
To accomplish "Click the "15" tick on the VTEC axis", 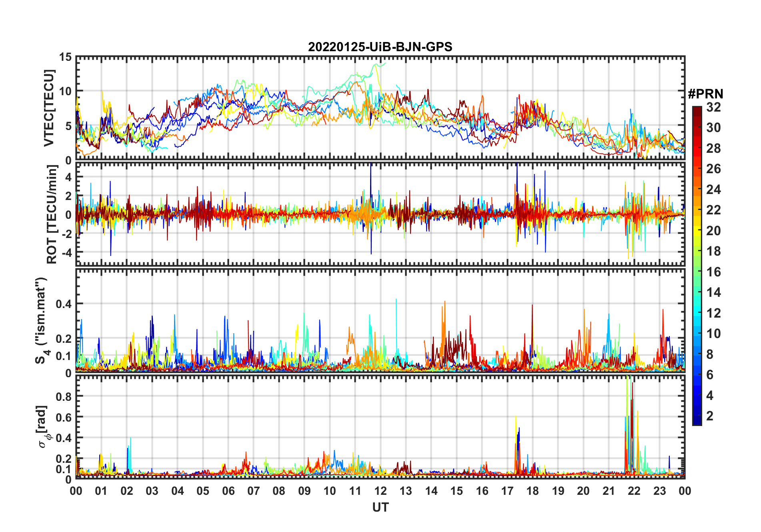I will [x=66, y=57].
